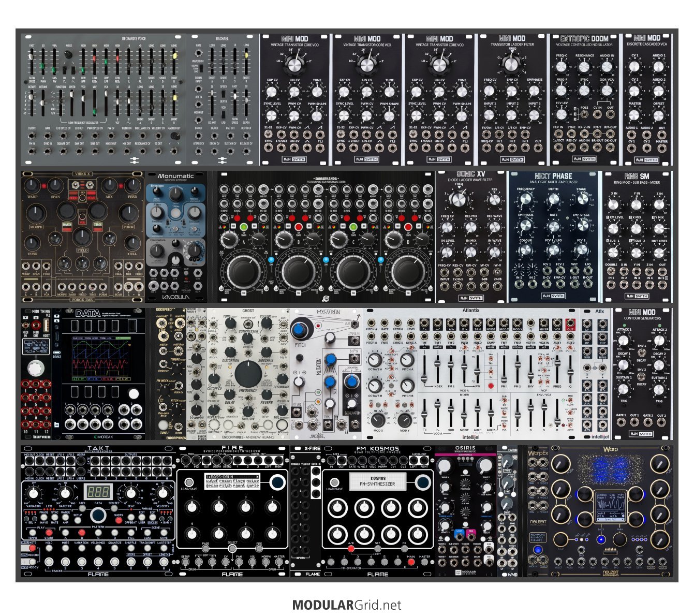Click the blue GENERATION knob on Mysteron
The width and height of the screenshot is (694, 616).
pos(351,381)
